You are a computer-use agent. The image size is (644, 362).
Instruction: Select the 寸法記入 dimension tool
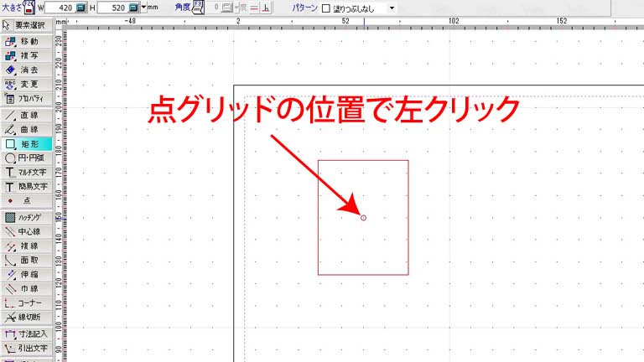click(x=27, y=334)
